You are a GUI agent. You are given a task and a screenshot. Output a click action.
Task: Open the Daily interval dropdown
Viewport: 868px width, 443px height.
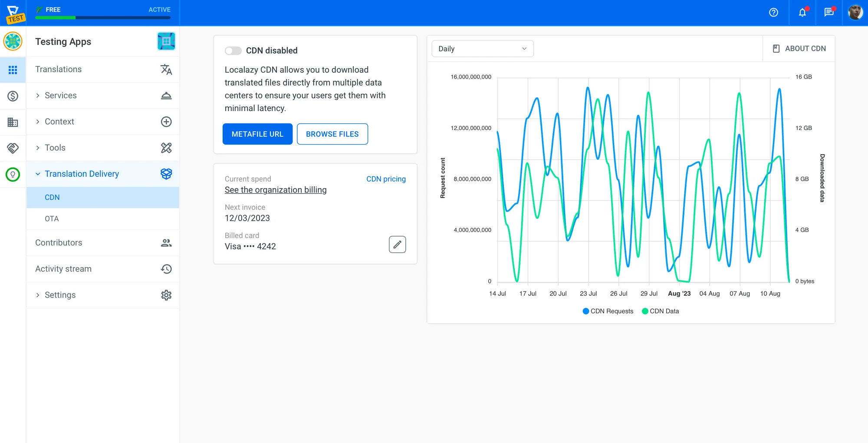point(482,49)
